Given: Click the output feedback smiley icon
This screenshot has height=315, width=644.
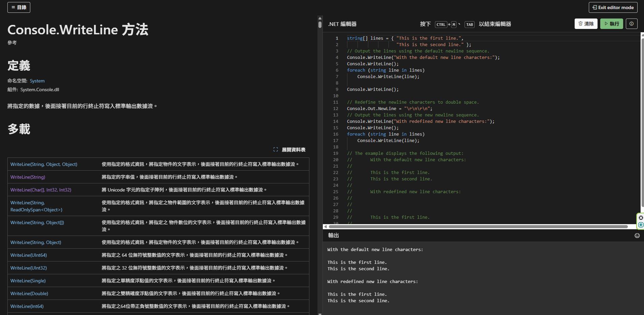Looking at the screenshot, I should [x=637, y=236].
